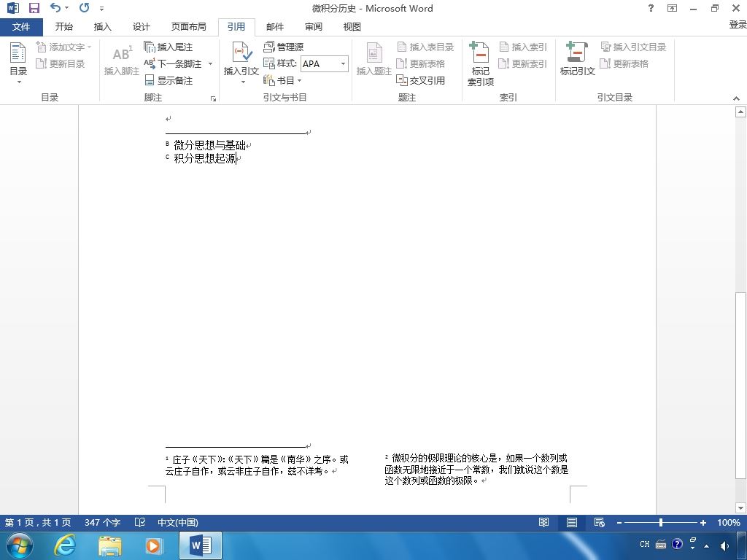Save the document with the floppy icon
The image size is (747, 560).
tap(34, 8)
